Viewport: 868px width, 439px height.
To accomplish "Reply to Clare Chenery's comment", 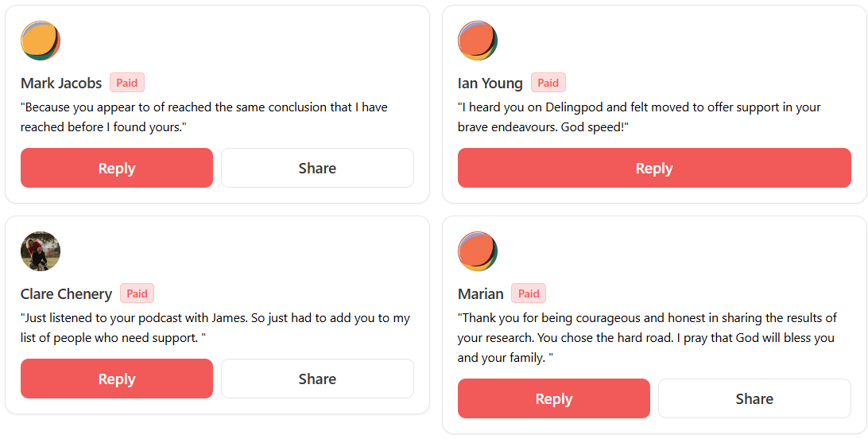I will point(117,379).
